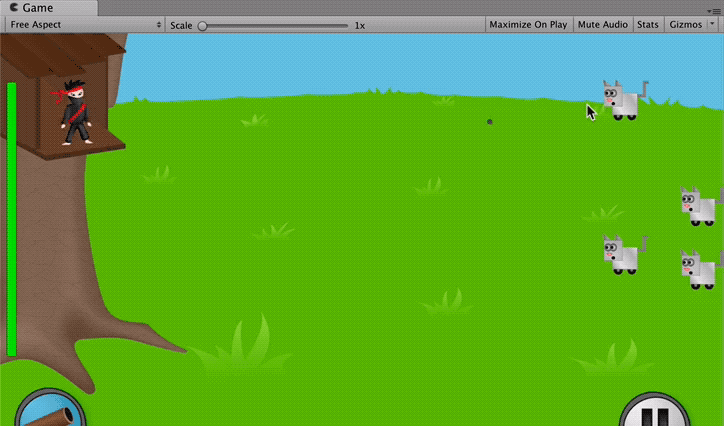Screen dimensions: 724x426
Task: Click the Unity icon on the Game tab
Action: click(x=11, y=8)
